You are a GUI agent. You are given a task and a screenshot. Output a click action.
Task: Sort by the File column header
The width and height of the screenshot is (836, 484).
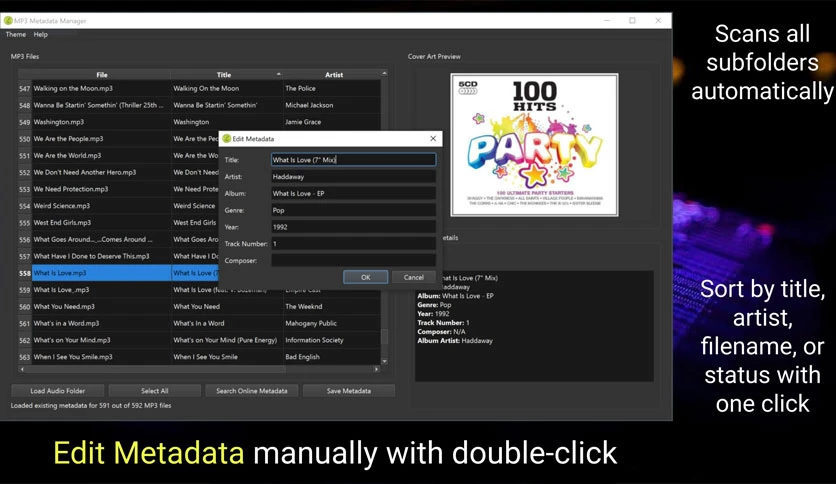coord(101,75)
